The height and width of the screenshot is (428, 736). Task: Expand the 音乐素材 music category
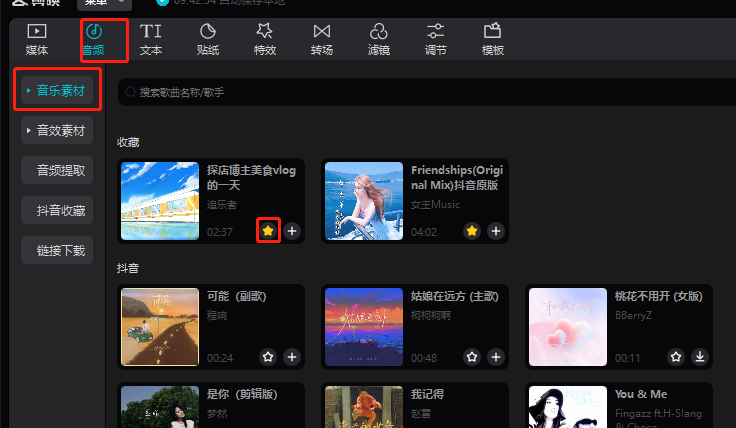57,90
